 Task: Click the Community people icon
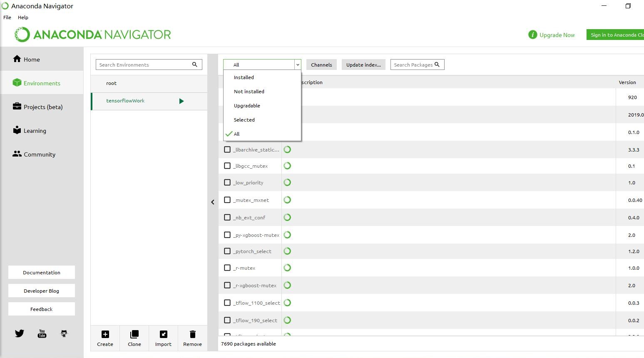click(17, 154)
